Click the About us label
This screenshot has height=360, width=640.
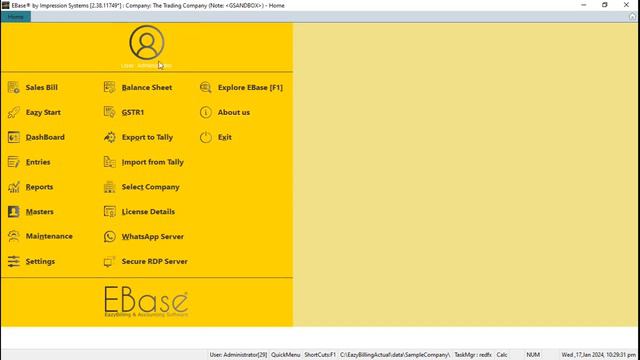coord(234,112)
